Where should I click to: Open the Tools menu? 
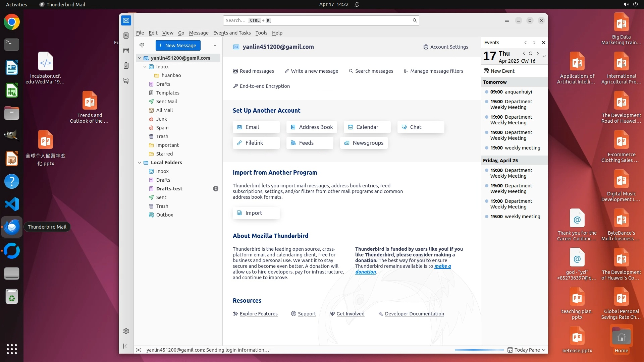(261, 33)
